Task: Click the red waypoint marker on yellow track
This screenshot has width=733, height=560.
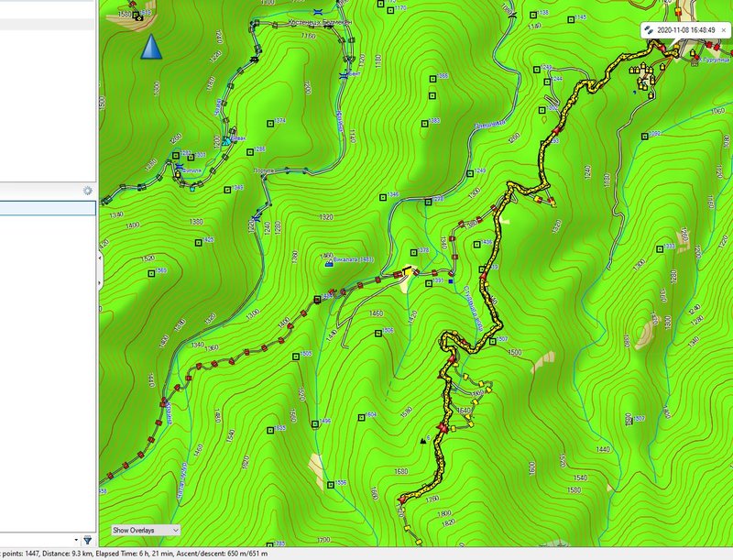Action: pos(443,428)
